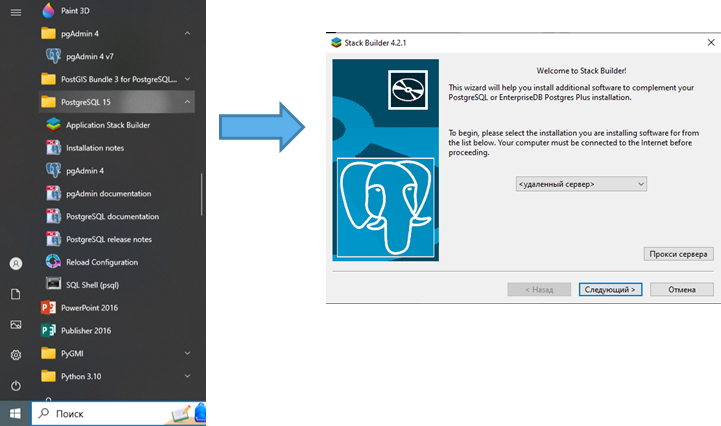Collapse the pgAdmin 4 folder chevron
Screen dimensions: 721x426
tap(187, 33)
